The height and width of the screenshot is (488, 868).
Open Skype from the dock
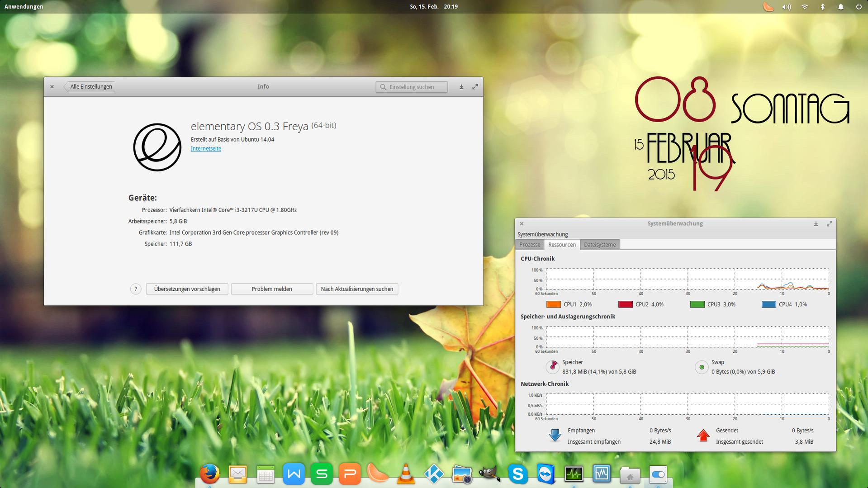(x=518, y=474)
